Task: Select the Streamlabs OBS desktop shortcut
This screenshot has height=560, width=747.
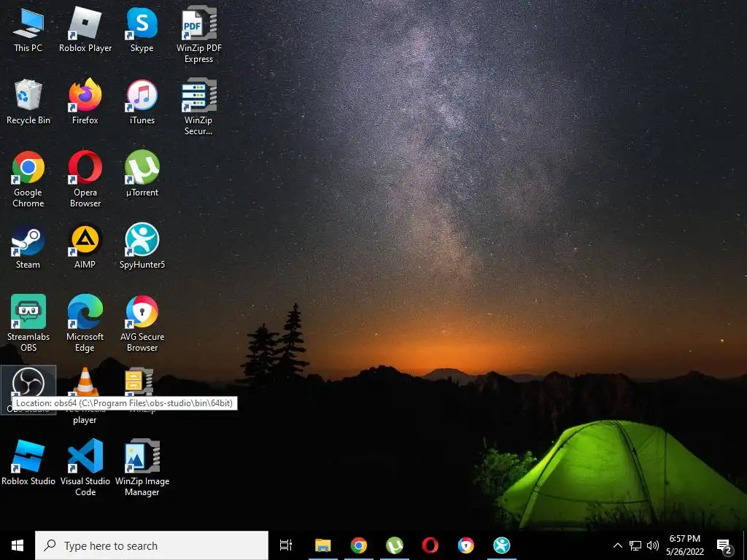Action: (28, 323)
